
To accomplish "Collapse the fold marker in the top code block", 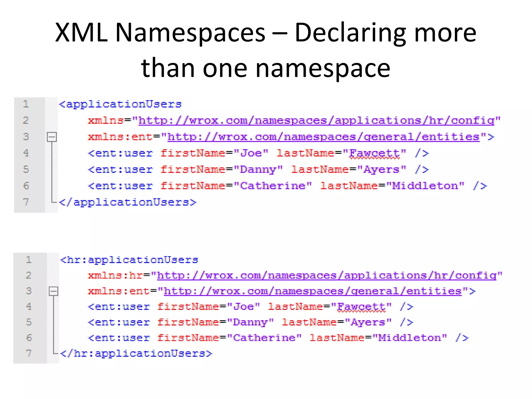I will (52, 137).
